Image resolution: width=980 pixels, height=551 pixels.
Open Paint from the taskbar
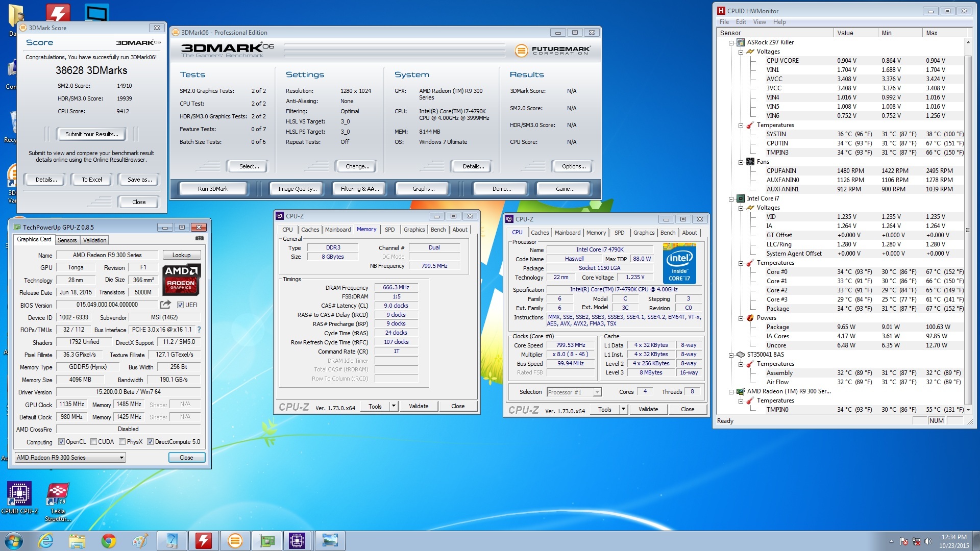(x=140, y=541)
